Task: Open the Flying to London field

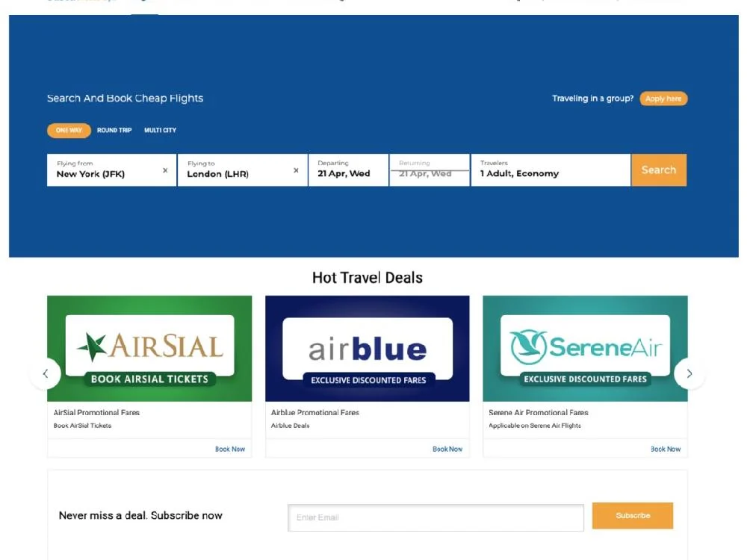Action: point(243,170)
